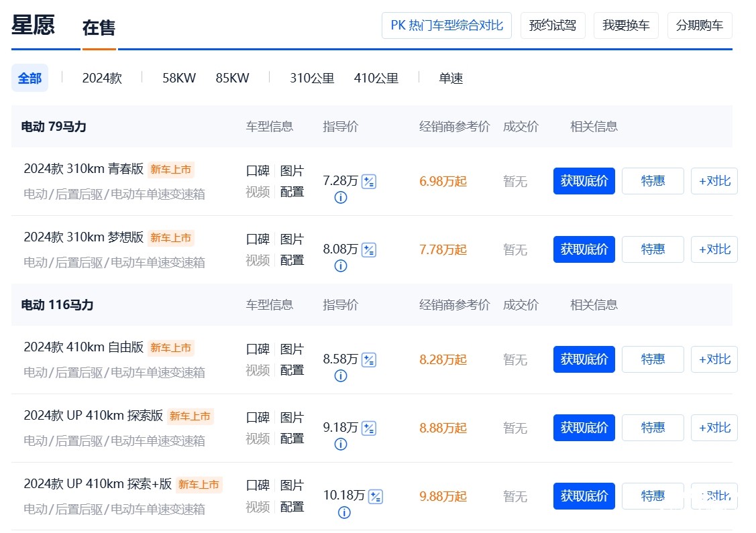Open 口碑 for 310km 梦想版
This screenshot has height=533, width=756.
pyautogui.click(x=258, y=239)
